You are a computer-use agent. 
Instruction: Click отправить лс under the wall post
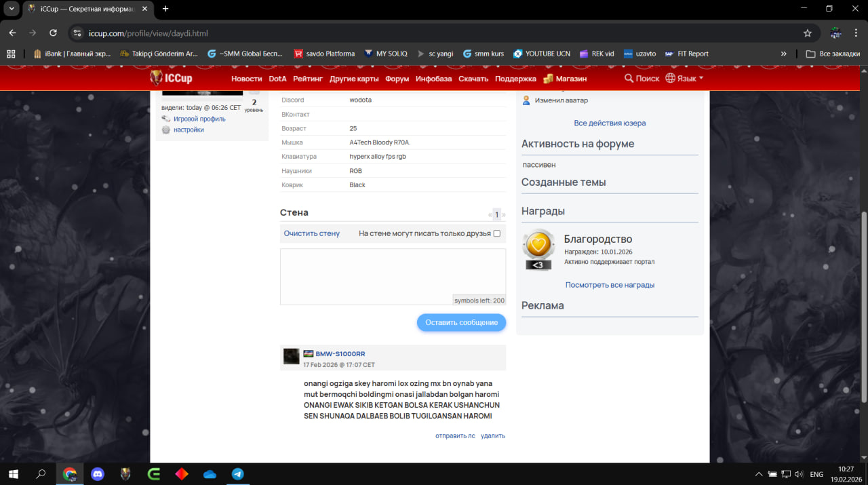(455, 435)
